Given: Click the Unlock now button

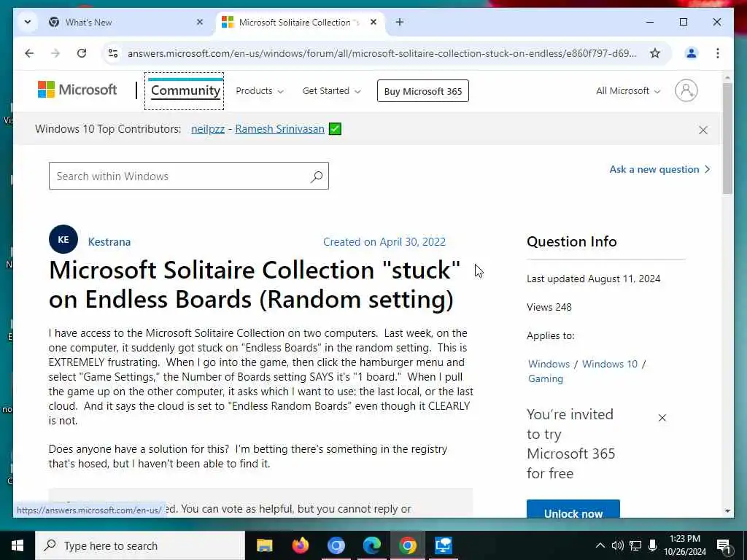Looking at the screenshot, I should pos(573,510).
